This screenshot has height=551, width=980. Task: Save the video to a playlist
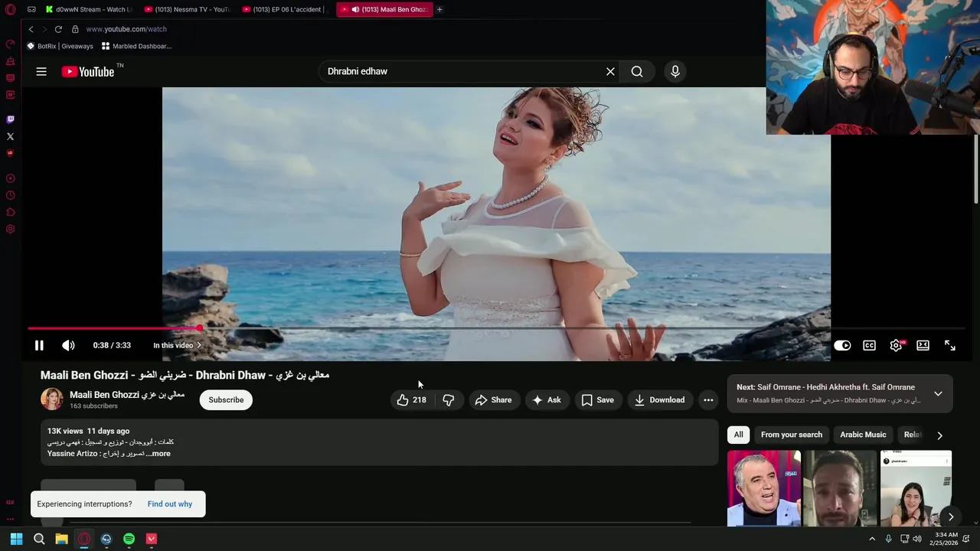coord(598,399)
